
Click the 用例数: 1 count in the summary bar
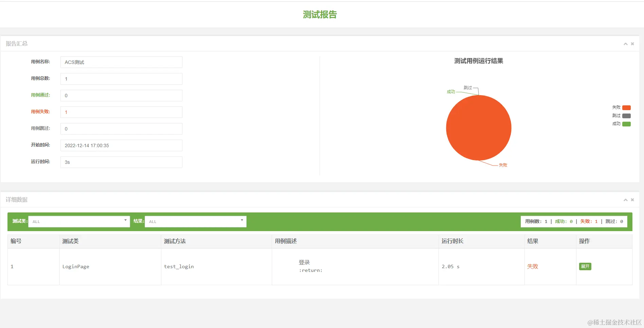click(536, 222)
